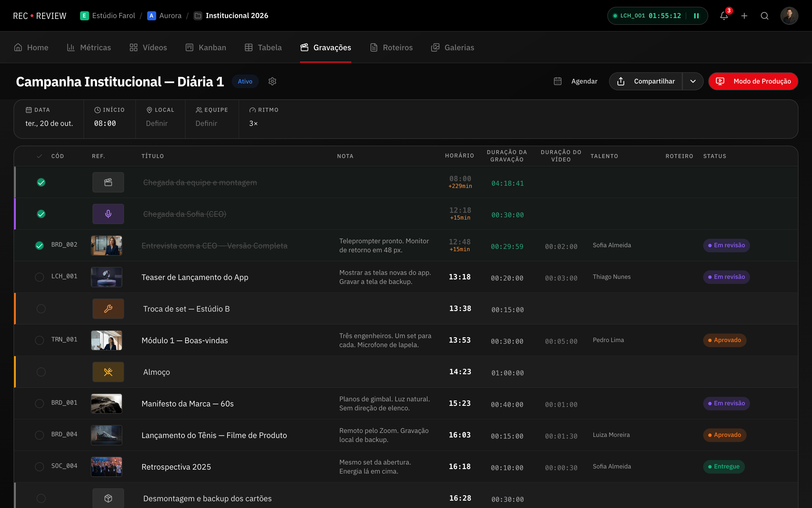Toggle the select-all checkmark in table header
The height and width of the screenshot is (508, 812).
[x=39, y=156]
